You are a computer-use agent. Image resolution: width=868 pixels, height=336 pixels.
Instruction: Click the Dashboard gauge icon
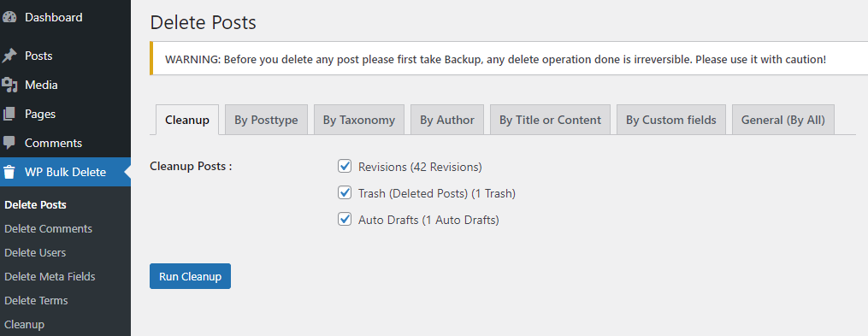9,17
